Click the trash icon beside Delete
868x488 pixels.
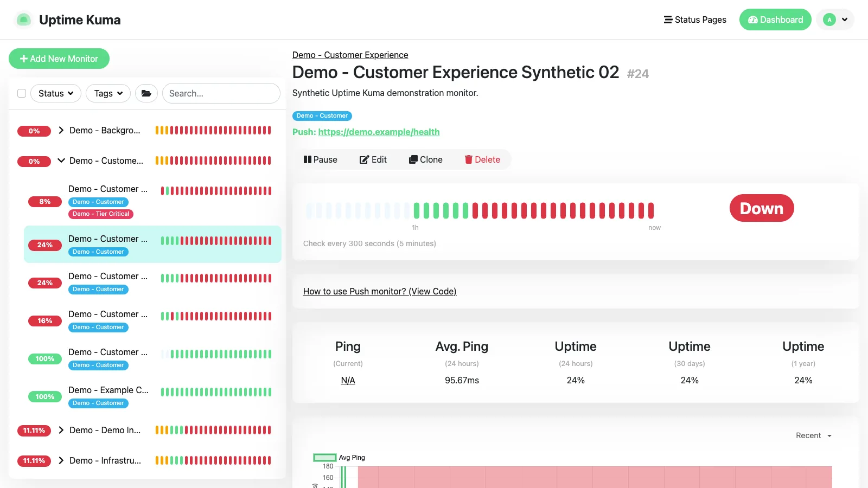click(468, 159)
